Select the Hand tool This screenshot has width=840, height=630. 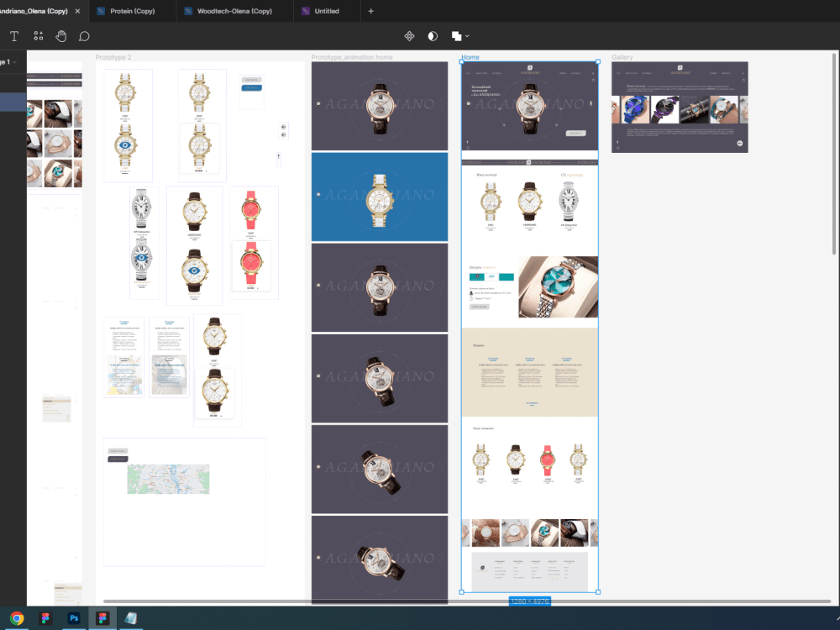[61, 36]
